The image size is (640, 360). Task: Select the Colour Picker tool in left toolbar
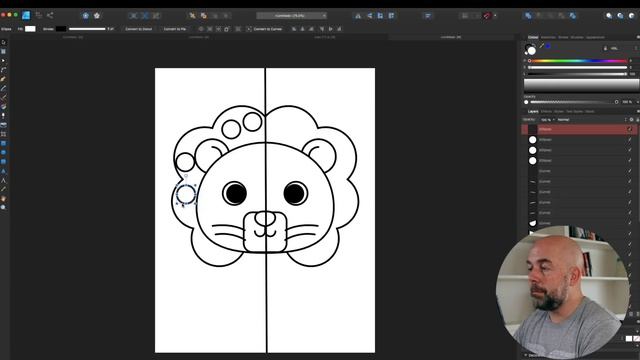coord(4,189)
